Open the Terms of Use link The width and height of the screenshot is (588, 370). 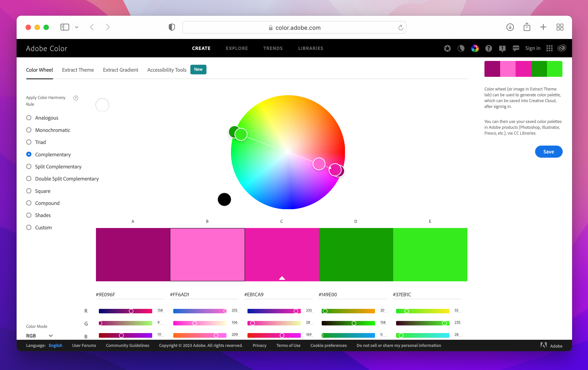pyautogui.click(x=288, y=345)
